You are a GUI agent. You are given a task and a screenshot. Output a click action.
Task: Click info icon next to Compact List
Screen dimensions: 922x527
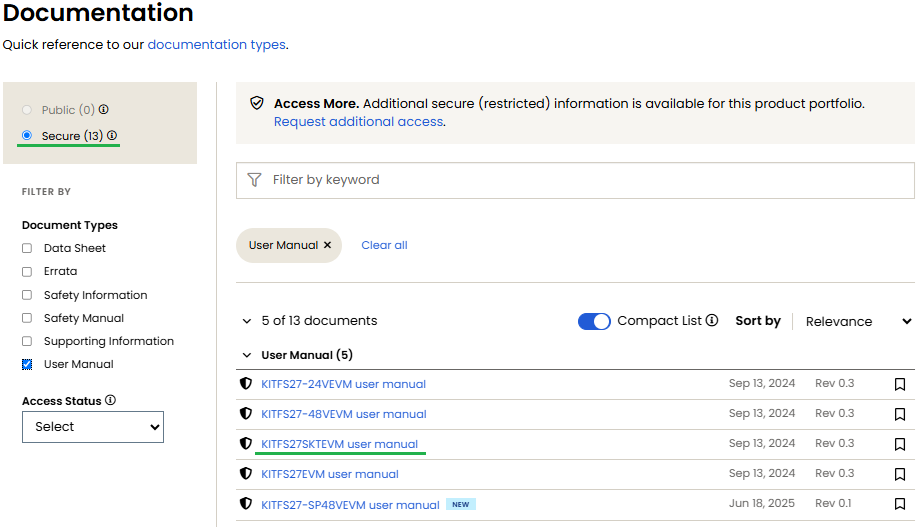click(x=712, y=320)
